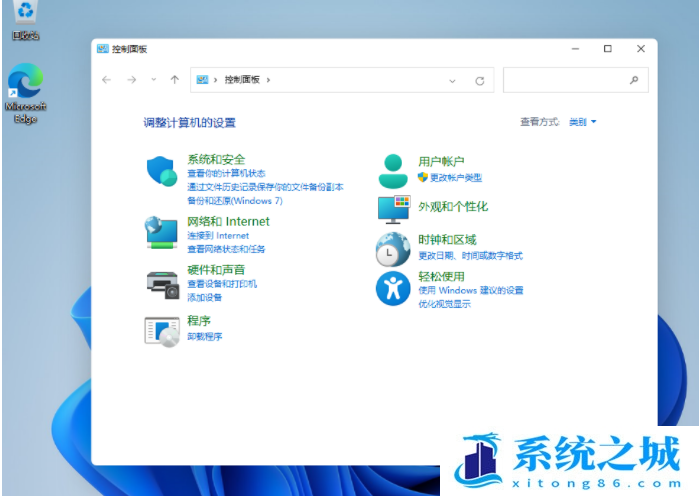
Task: Refresh the Control Panel view
Action: coord(480,81)
